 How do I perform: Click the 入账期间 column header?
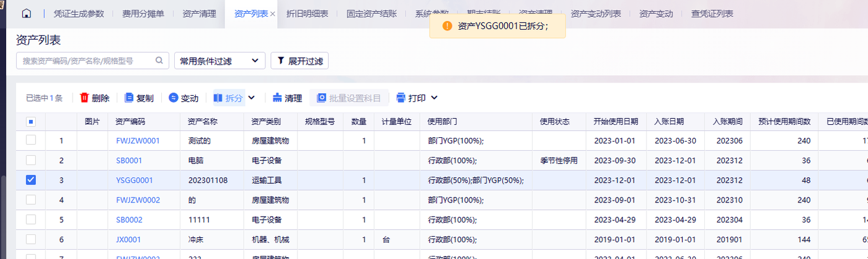[727, 122]
